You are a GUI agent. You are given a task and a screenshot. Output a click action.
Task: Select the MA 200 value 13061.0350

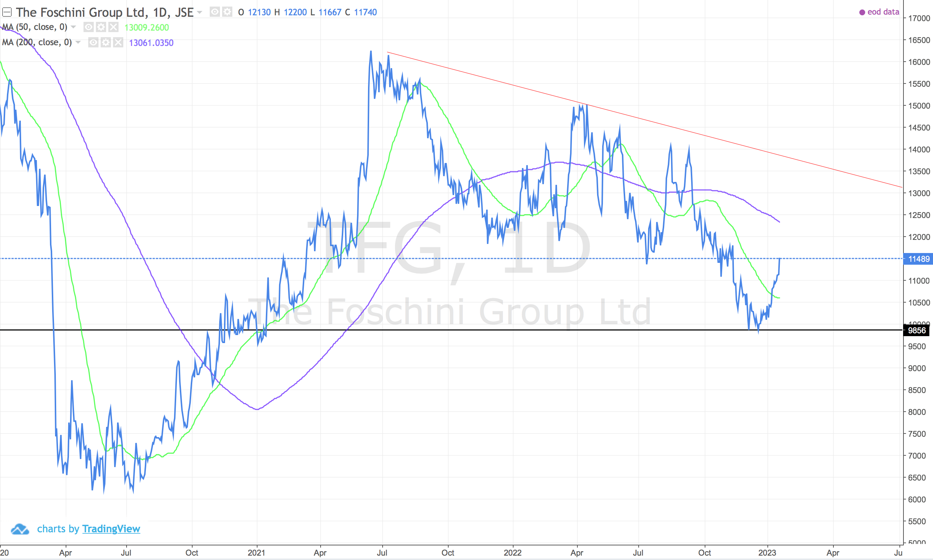[151, 43]
